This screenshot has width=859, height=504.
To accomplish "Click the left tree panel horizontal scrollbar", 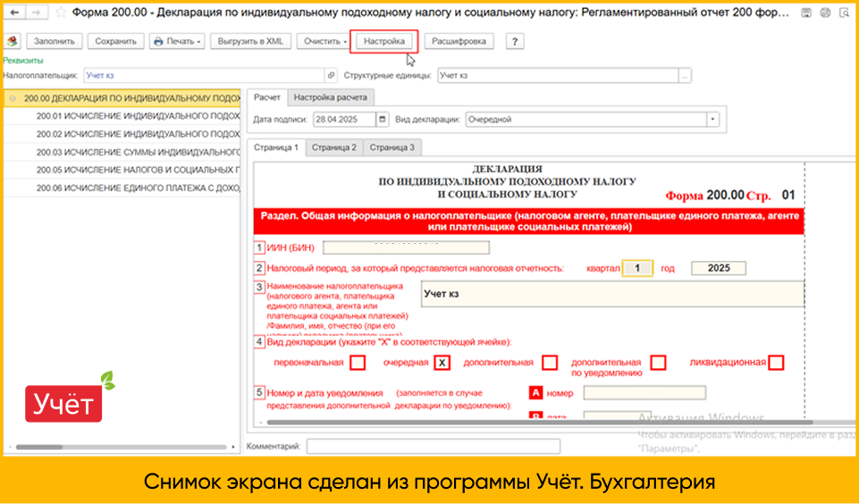I will tap(39, 447).
